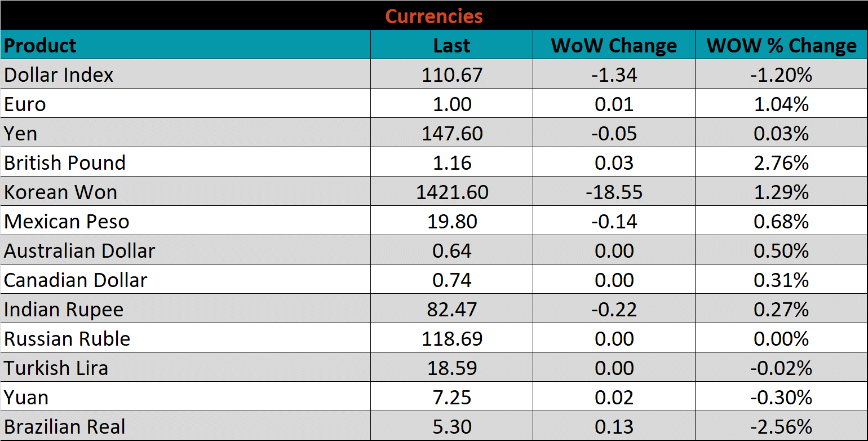The height and width of the screenshot is (441, 868).
Task: Select the Australian Dollar row label
Action: [79, 250]
